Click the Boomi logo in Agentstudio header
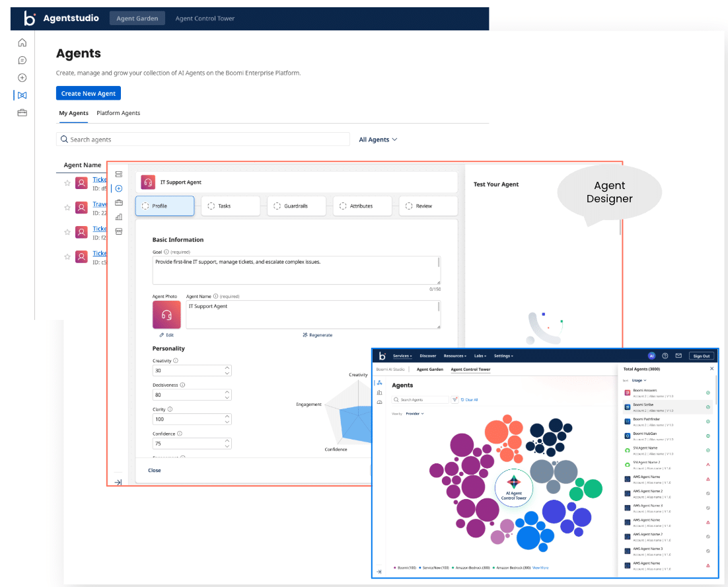This screenshot has height=587, width=728. click(x=30, y=19)
